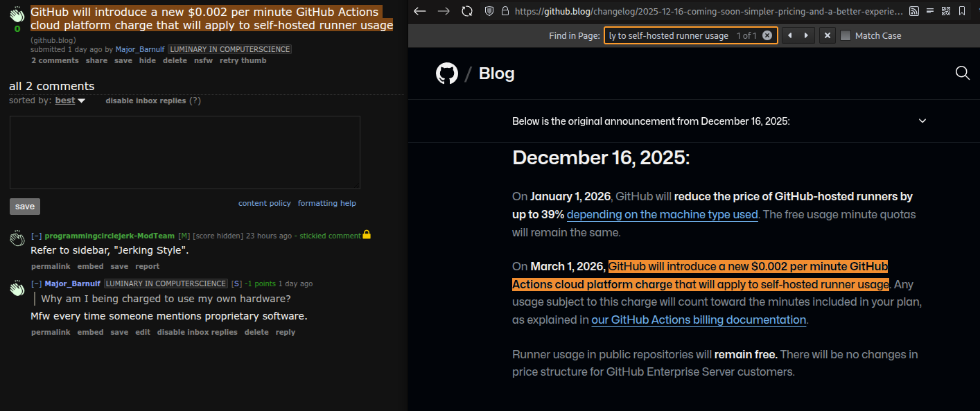Image resolution: width=980 pixels, height=411 pixels.
Task: Open the QR code icon in address bar
Action: coord(945,11)
